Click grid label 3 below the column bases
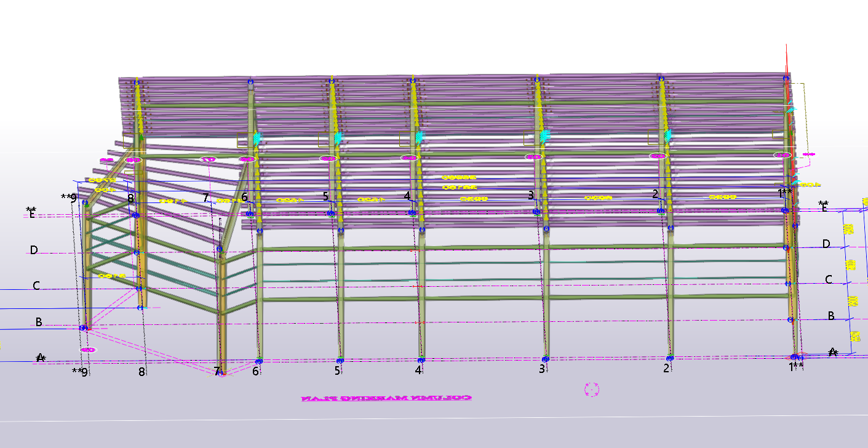This screenshot has height=448, width=868. pos(542,369)
